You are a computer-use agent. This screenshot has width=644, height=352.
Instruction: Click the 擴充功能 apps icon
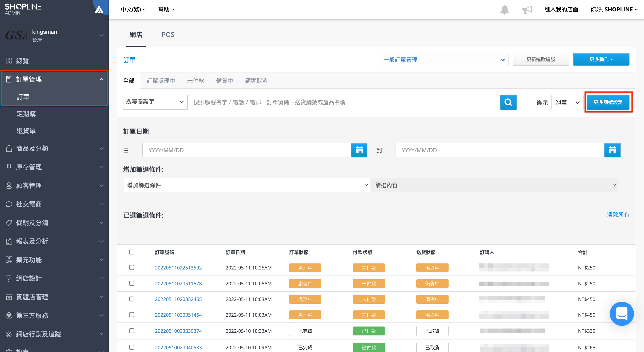(9, 259)
